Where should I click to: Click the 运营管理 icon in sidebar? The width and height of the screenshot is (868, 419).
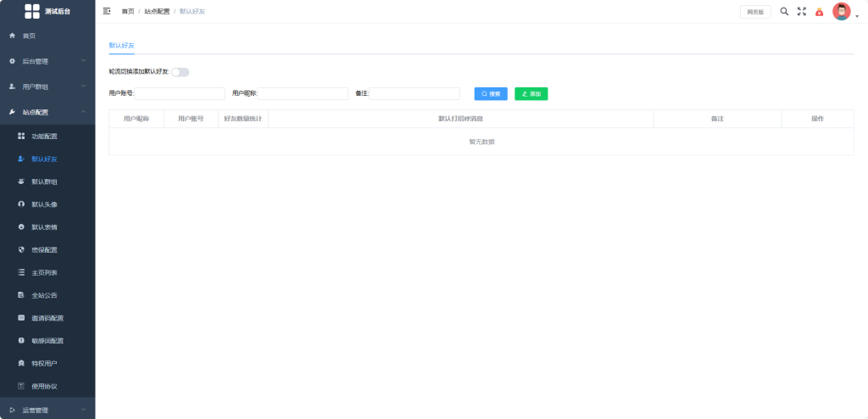[x=12, y=411]
